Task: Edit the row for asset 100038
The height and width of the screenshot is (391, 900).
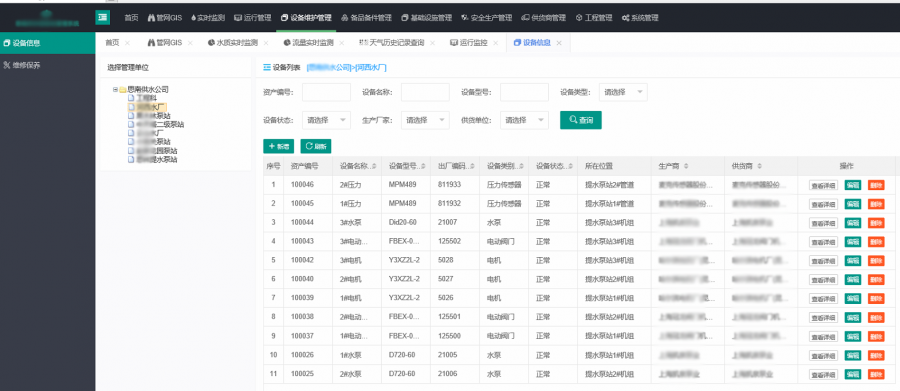Action: pos(852,318)
